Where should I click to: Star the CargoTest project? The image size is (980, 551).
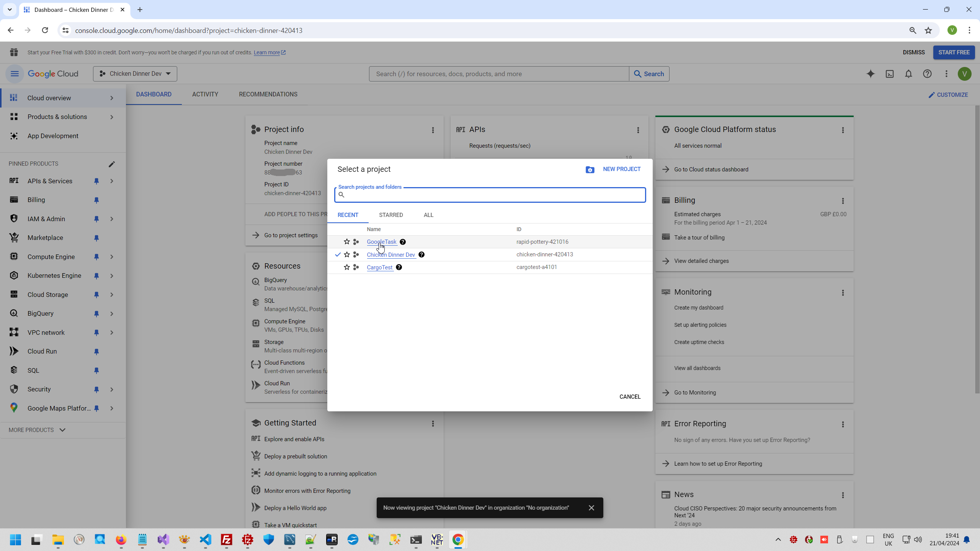[347, 267]
